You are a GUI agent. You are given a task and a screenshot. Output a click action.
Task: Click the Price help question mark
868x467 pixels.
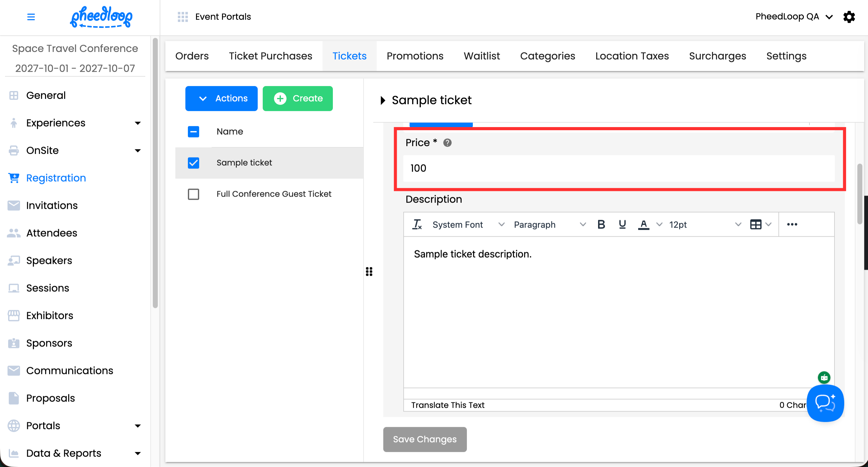click(447, 143)
